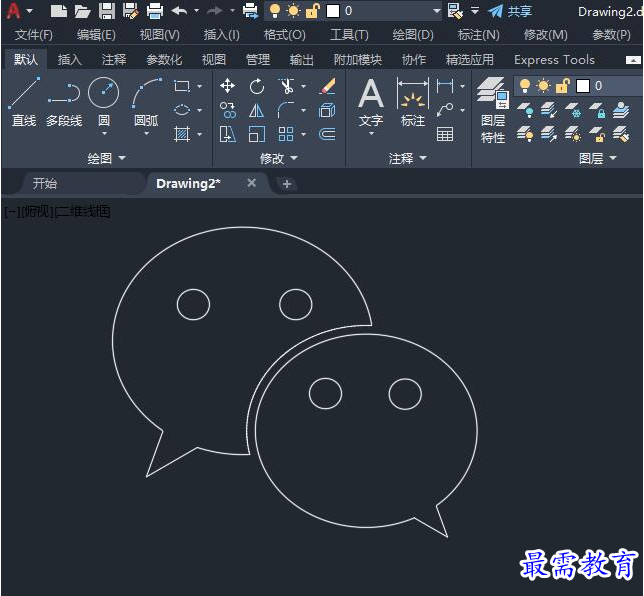Screen dimensions: 644x596
Task: Close the Drawing2* tab
Action: (251, 183)
